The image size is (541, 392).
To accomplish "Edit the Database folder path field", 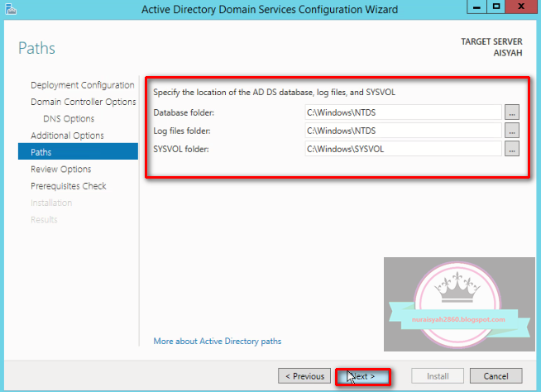I will coord(403,112).
